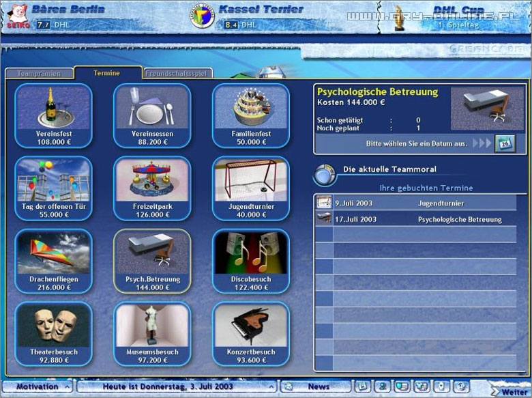Click the Noch geplant count row
The width and height of the screenshot is (532, 398).
coord(369,128)
